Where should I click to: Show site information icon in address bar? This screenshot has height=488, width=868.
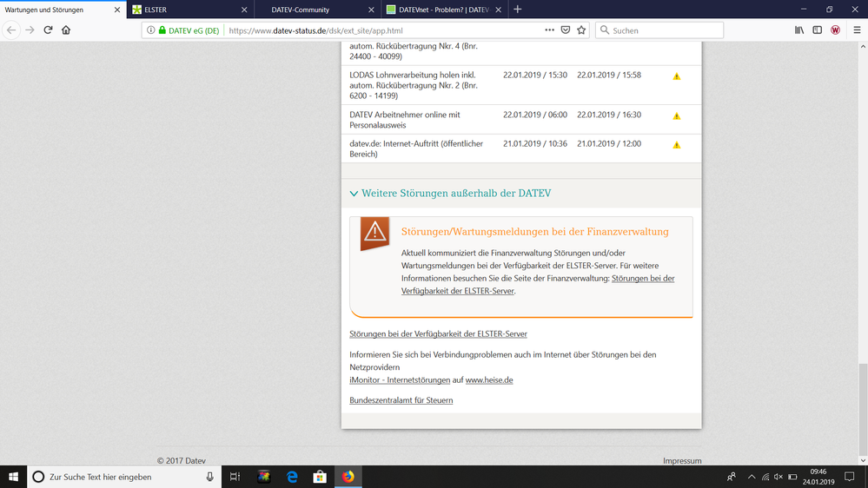pyautogui.click(x=150, y=30)
